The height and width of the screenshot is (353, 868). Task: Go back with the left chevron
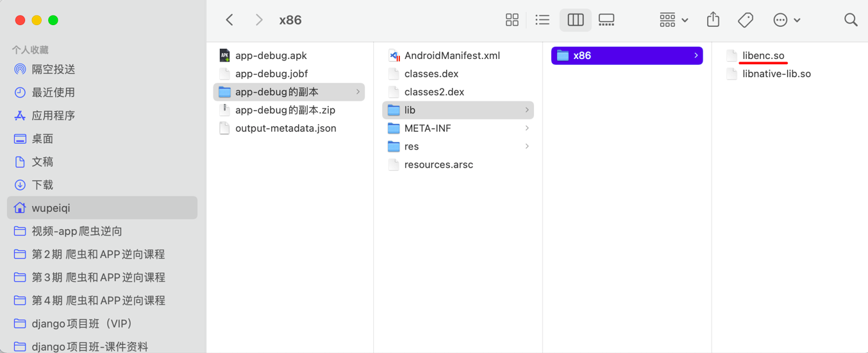230,20
